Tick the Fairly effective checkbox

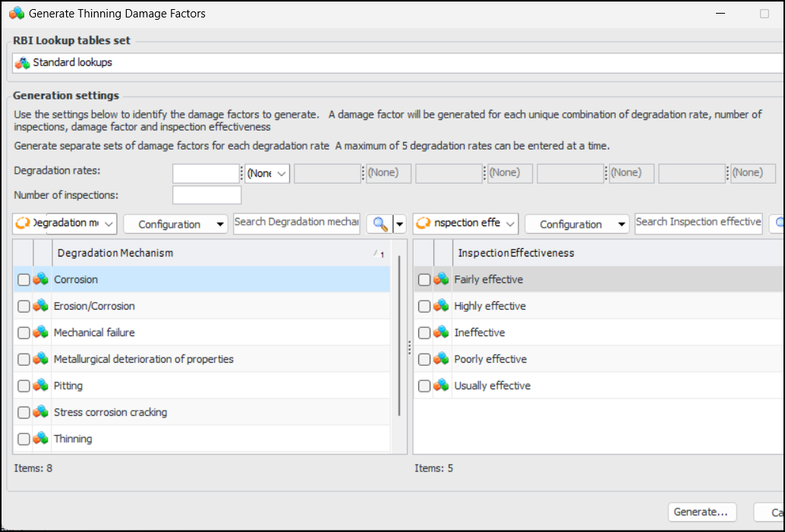[x=424, y=280]
